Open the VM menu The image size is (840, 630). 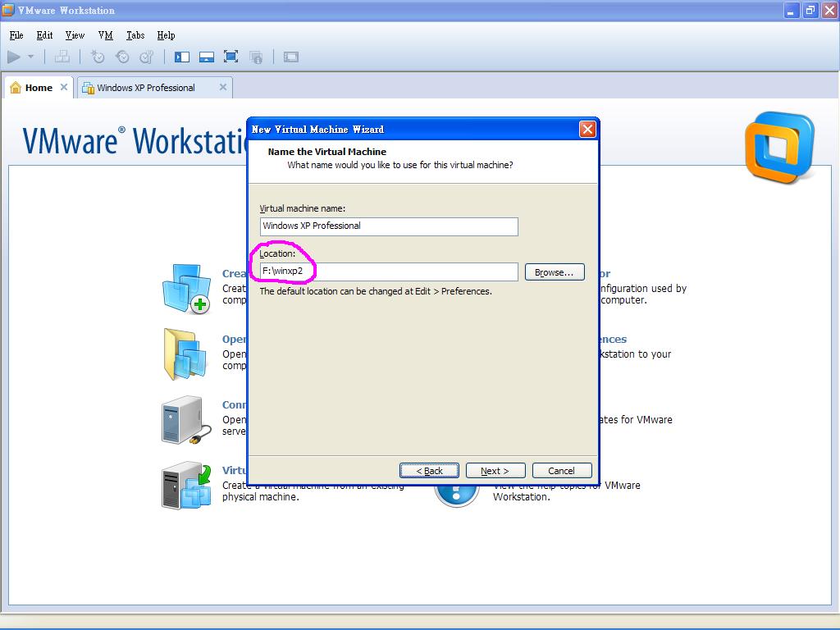106,35
